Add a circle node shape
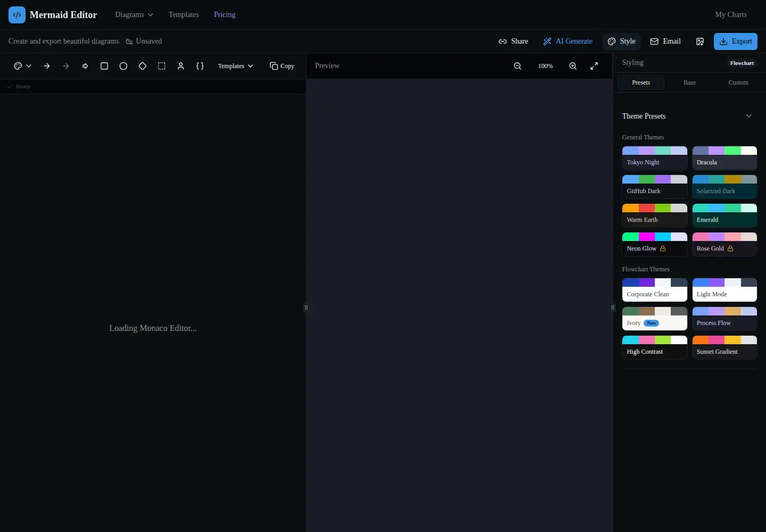 123,66
